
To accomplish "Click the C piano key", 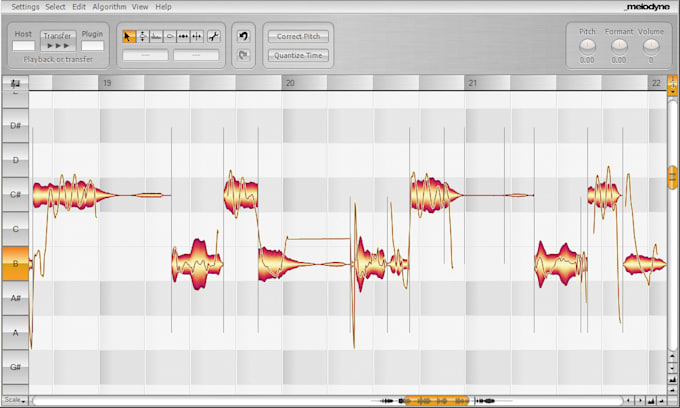I will point(15,229).
